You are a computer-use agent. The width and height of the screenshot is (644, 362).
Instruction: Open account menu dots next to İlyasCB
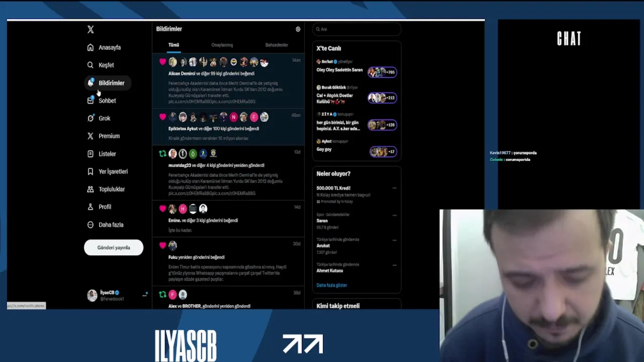pyautogui.click(x=144, y=295)
